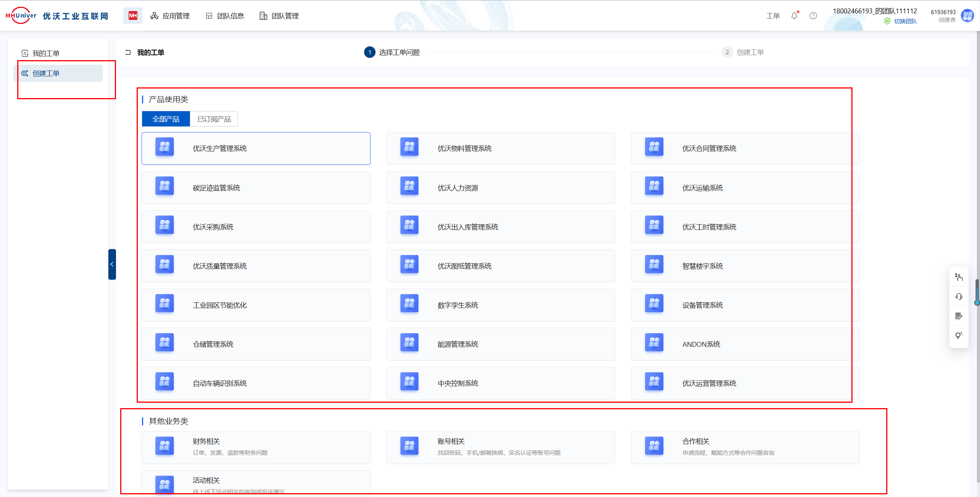Click 切换团队 to switch team
Screen dimensions: 980x497
[x=905, y=21]
